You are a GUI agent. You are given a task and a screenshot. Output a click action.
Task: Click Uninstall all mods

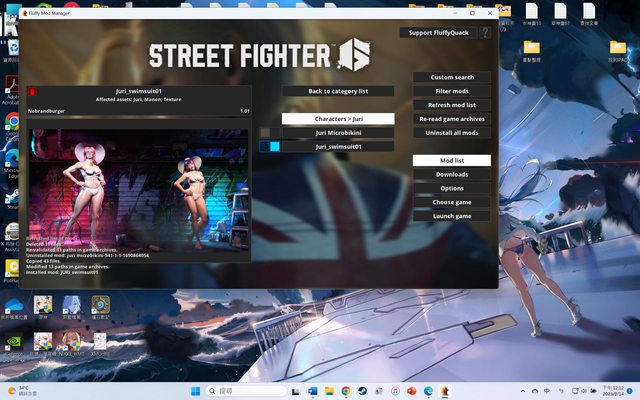452,132
